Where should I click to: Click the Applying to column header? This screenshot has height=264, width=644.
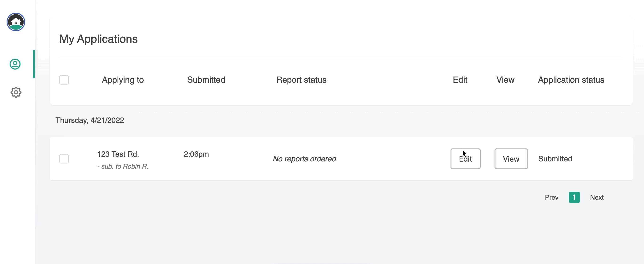pos(123,80)
